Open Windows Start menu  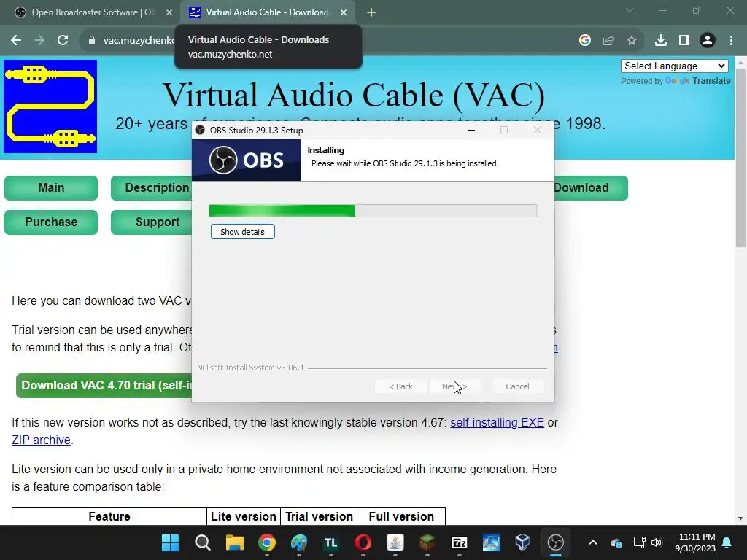(x=170, y=542)
